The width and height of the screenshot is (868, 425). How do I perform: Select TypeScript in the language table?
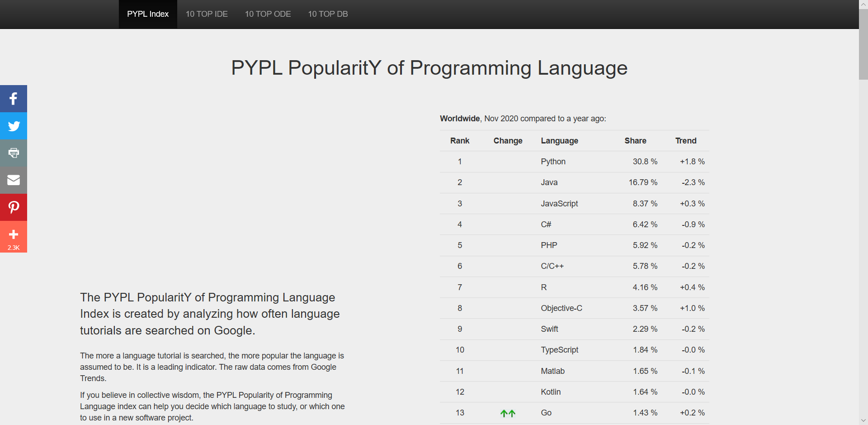[559, 350]
